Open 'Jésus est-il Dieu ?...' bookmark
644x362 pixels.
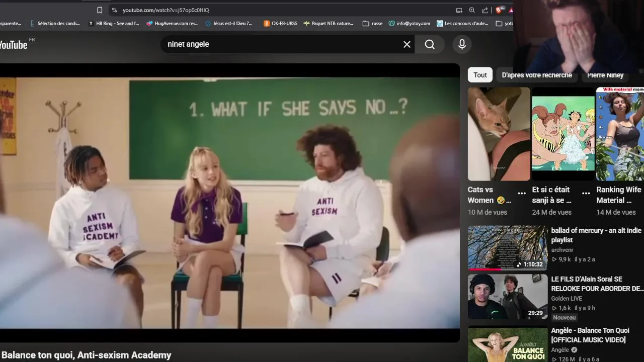pos(229,23)
